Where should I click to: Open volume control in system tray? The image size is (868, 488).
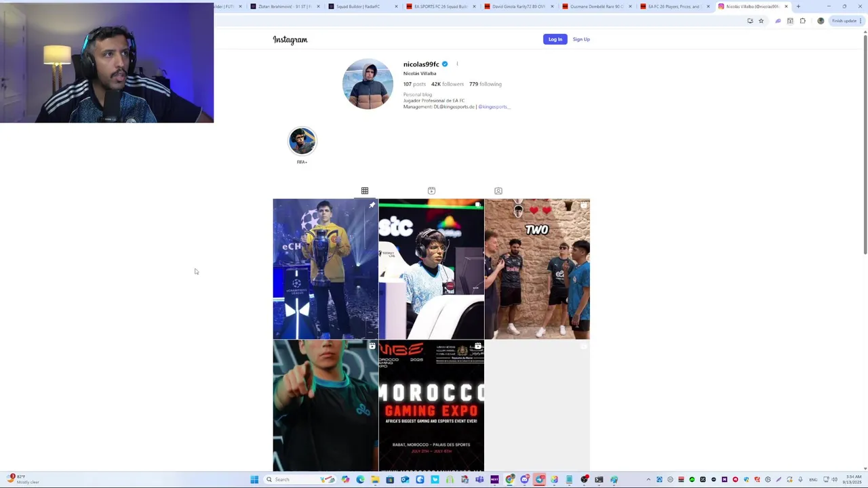(x=834, y=479)
